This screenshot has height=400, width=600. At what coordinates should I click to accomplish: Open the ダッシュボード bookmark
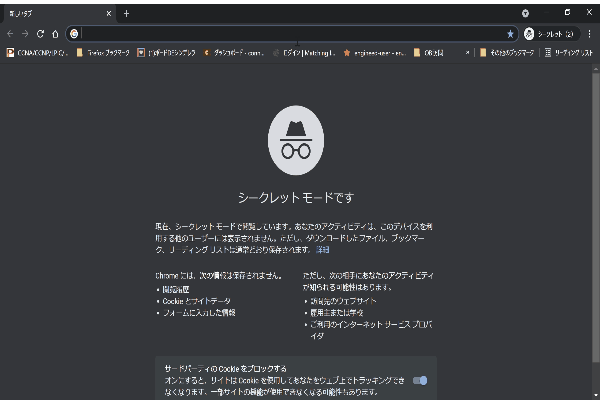(233, 53)
